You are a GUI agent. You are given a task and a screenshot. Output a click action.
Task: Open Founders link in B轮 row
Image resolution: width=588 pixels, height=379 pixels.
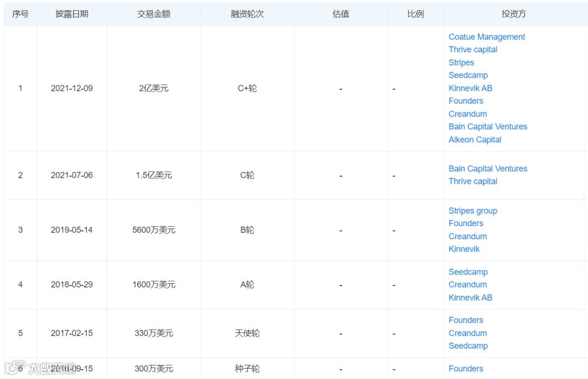tap(465, 223)
